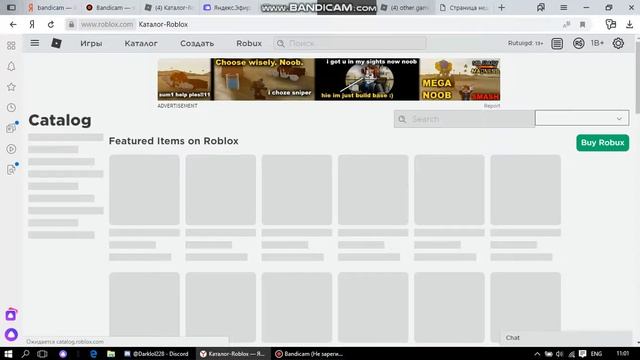Viewport: 640px width, 360px height.
Task: Open the notes icon in the sidebar
Action: click(x=11, y=169)
